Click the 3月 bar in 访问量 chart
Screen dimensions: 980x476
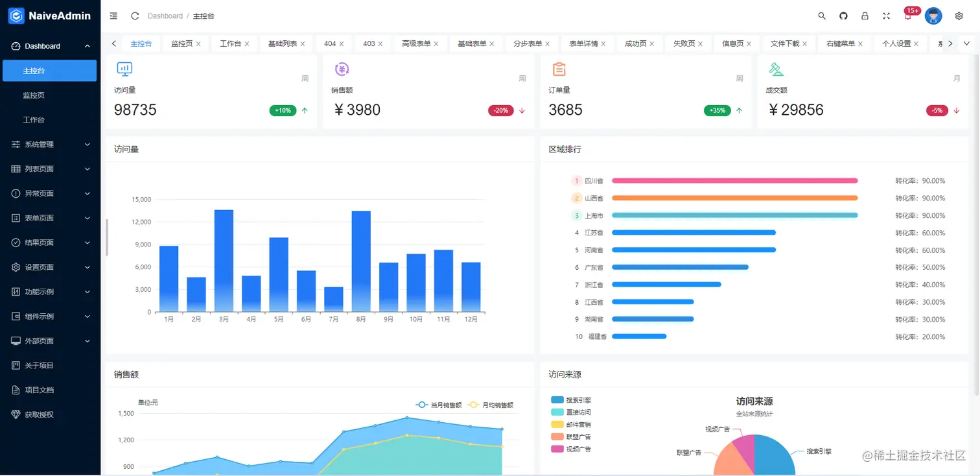[224, 261]
